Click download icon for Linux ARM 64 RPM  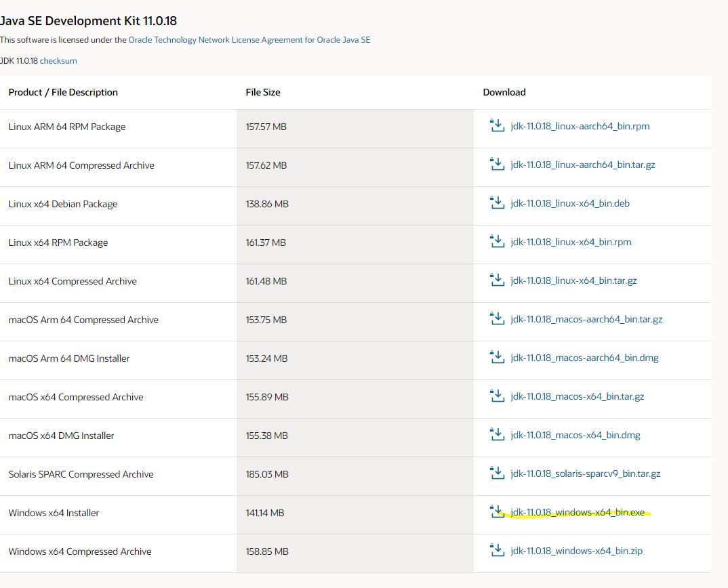tap(498, 126)
